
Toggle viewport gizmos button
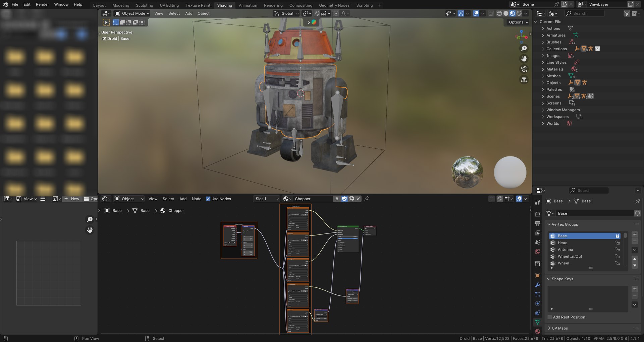(x=461, y=13)
